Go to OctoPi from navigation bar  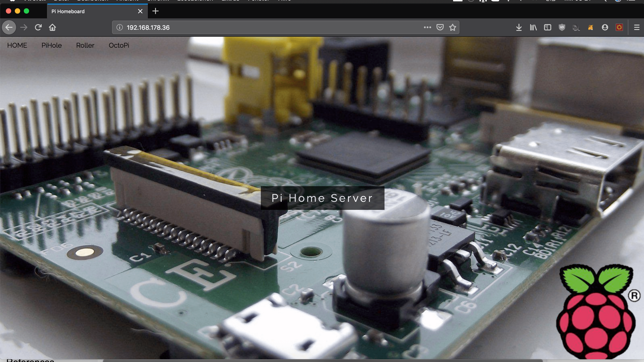tap(119, 45)
